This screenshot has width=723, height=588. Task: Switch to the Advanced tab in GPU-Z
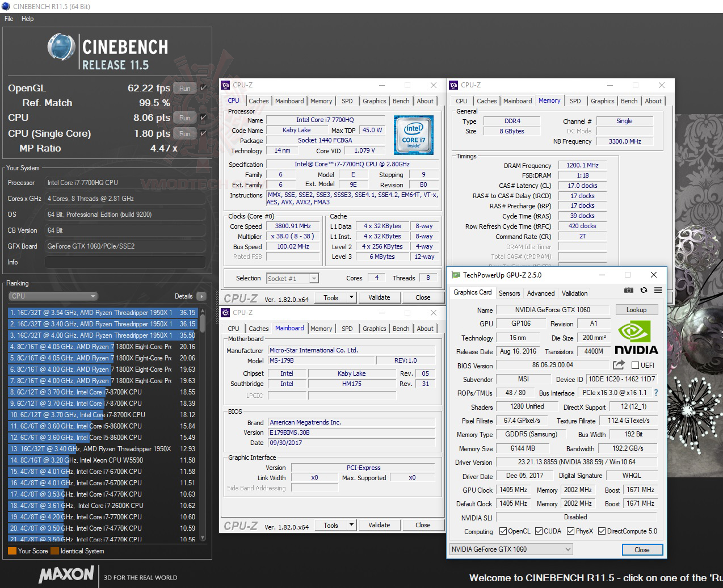point(541,293)
